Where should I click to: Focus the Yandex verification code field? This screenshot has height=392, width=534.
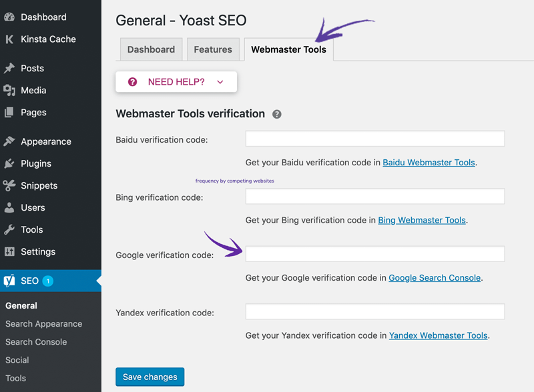click(x=375, y=312)
